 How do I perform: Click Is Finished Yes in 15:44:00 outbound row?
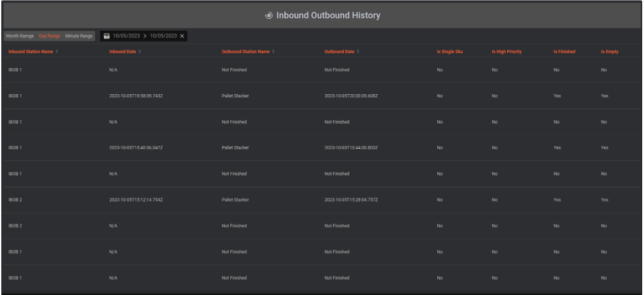click(x=557, y=148)
